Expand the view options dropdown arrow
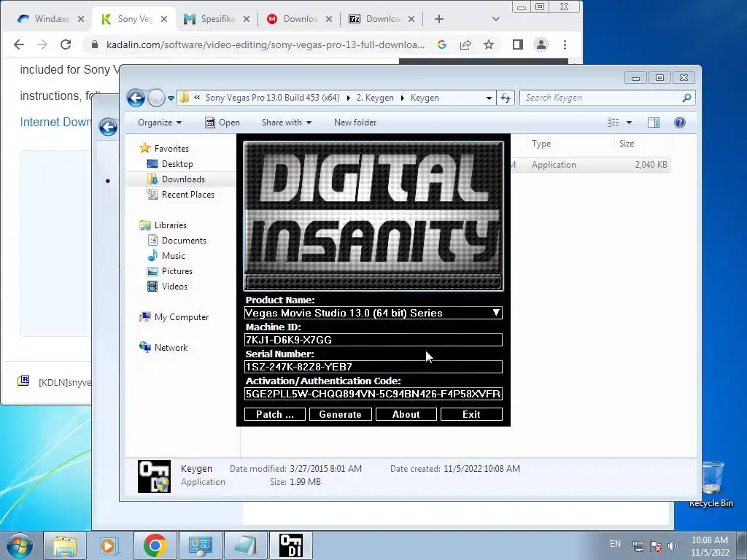Image resolution: width=747 pixels, height=560 pixels. click(x=629, y=122)
